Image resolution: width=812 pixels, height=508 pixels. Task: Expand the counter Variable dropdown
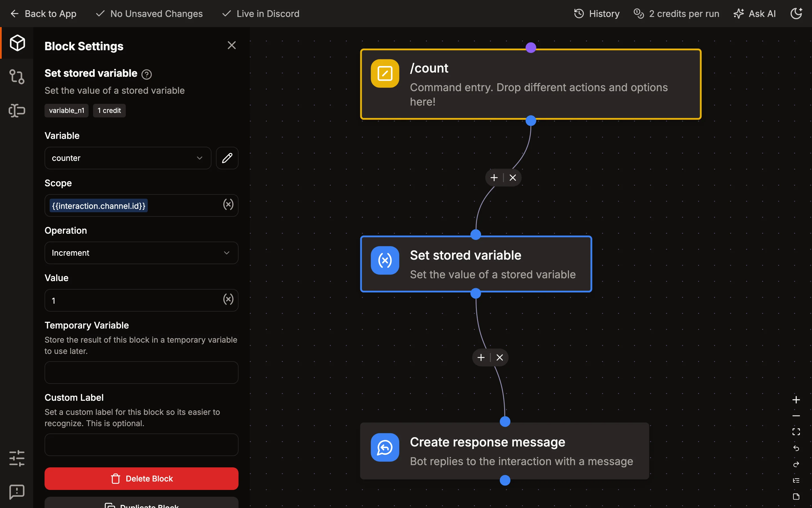point(128,158)
